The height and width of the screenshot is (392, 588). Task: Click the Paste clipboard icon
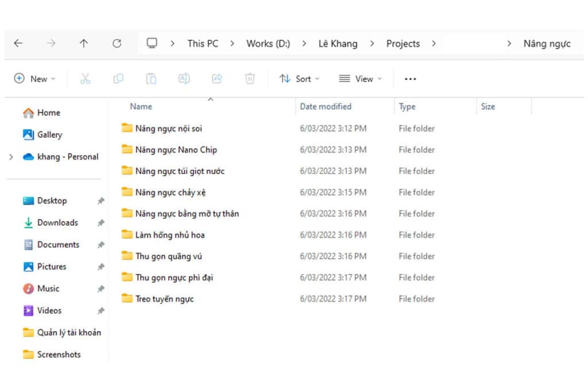pyautogui.click(x=151, y=79)
